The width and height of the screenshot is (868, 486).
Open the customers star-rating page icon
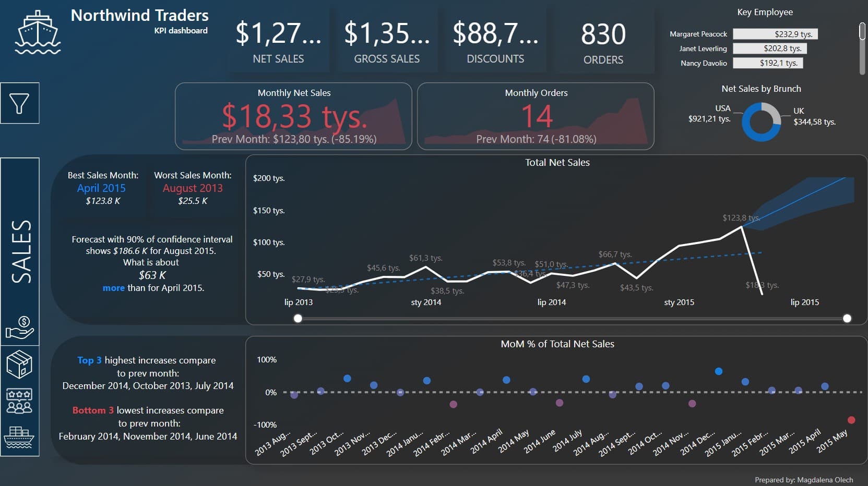(19, 401)
